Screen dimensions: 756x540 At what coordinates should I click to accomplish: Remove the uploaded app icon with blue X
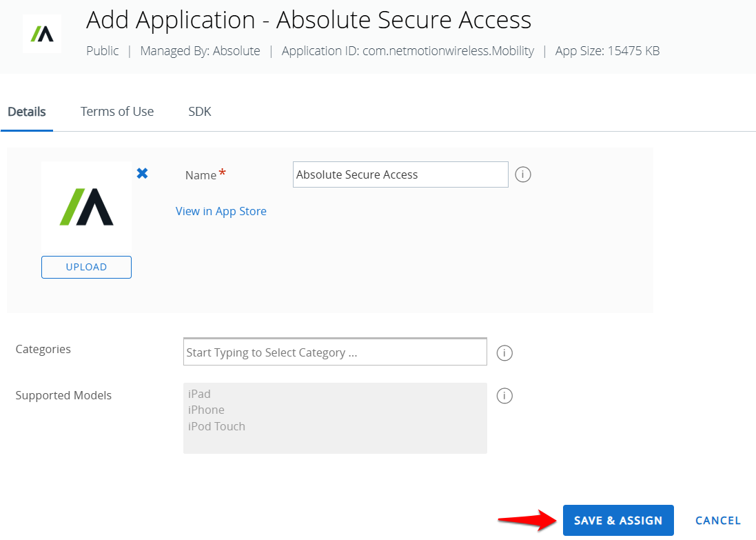(142, 173)
